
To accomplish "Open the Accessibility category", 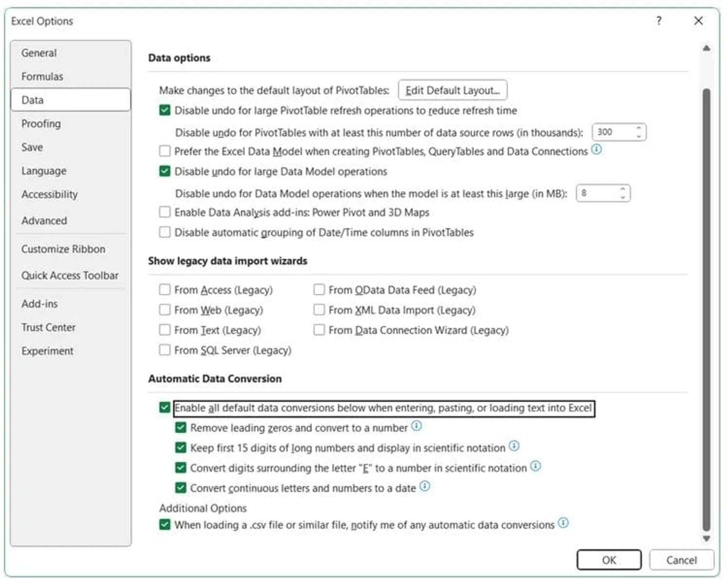I will (71, 194).
